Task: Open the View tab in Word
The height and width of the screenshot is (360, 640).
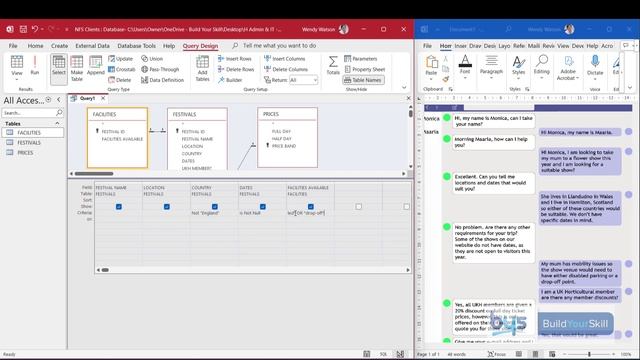Action: [x=563, y=46]
